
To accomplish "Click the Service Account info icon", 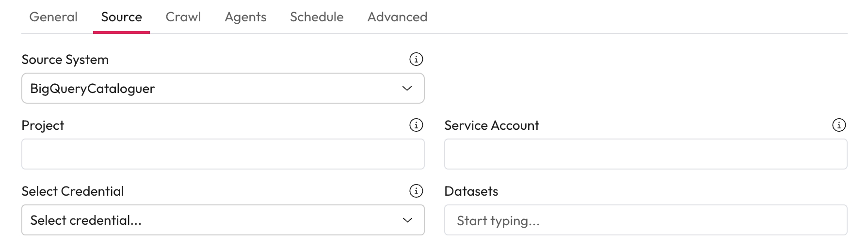I will tap(839, 125).
